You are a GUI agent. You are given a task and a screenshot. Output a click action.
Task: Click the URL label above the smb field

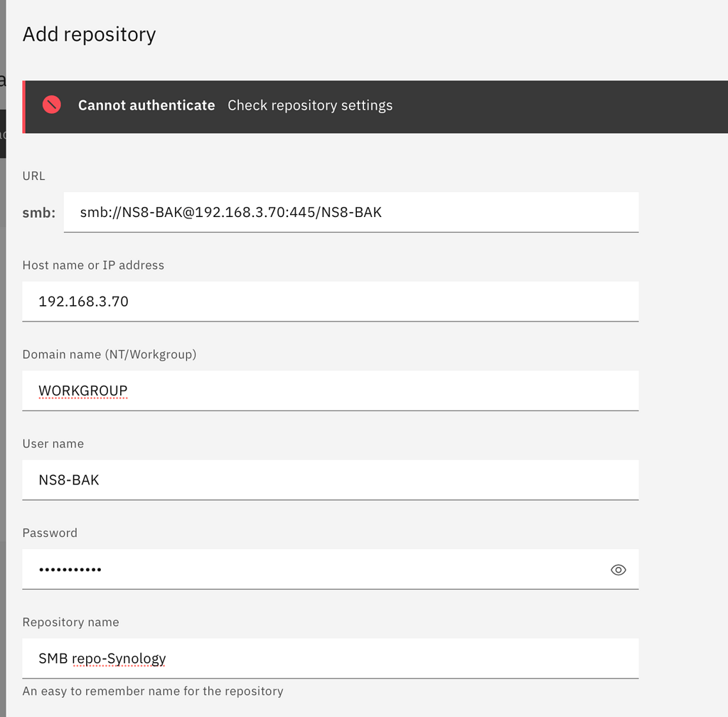(33, 175)
